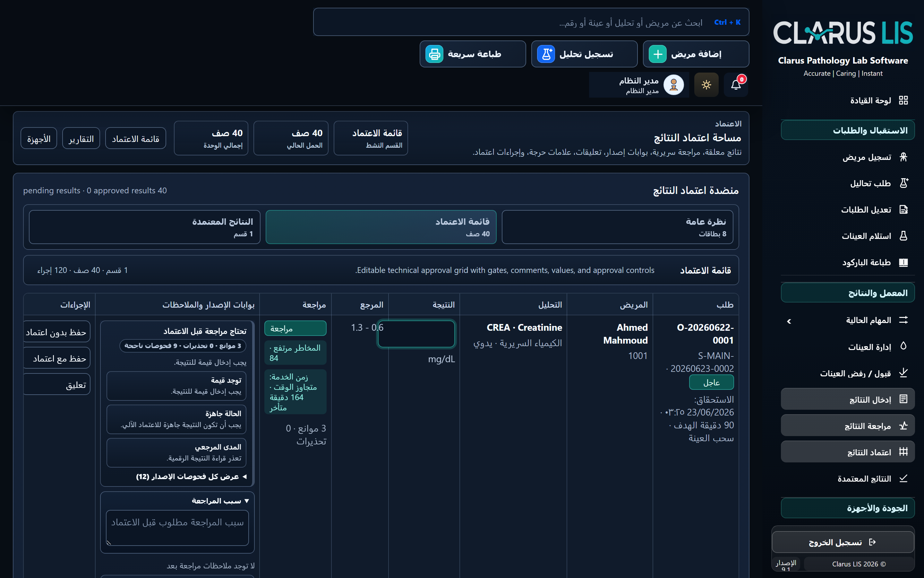The width and height of the screenshot is (924, 578).
Task: Click the قائمة الاعتماد header button
Action: pos(135,138)
